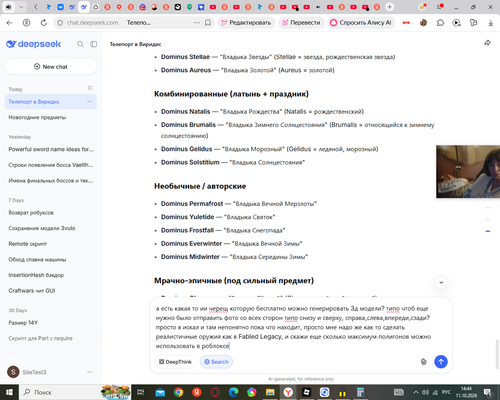Expand the tab list dropdown arrow
Screen dimensions: 500x400
pos(21,7)
